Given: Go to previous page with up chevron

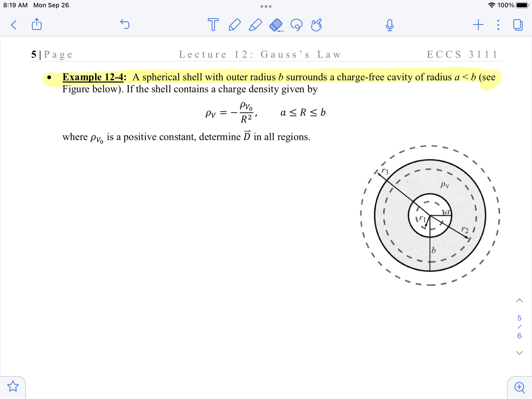Looking at the screenshot, I should 519,300.
